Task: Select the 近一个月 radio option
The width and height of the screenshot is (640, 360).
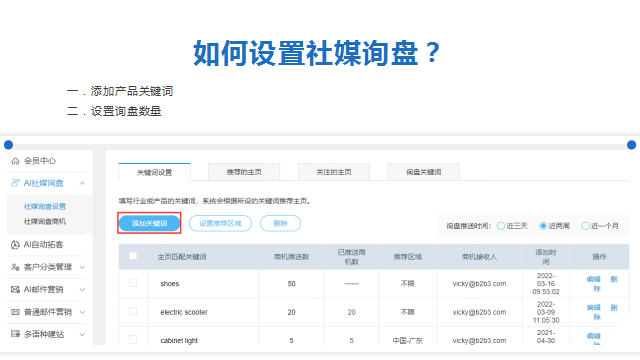Action: (x=585, y=226)
